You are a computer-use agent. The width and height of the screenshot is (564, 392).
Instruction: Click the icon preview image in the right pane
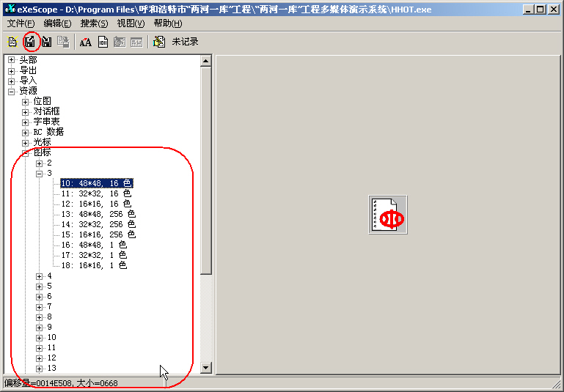388,215
